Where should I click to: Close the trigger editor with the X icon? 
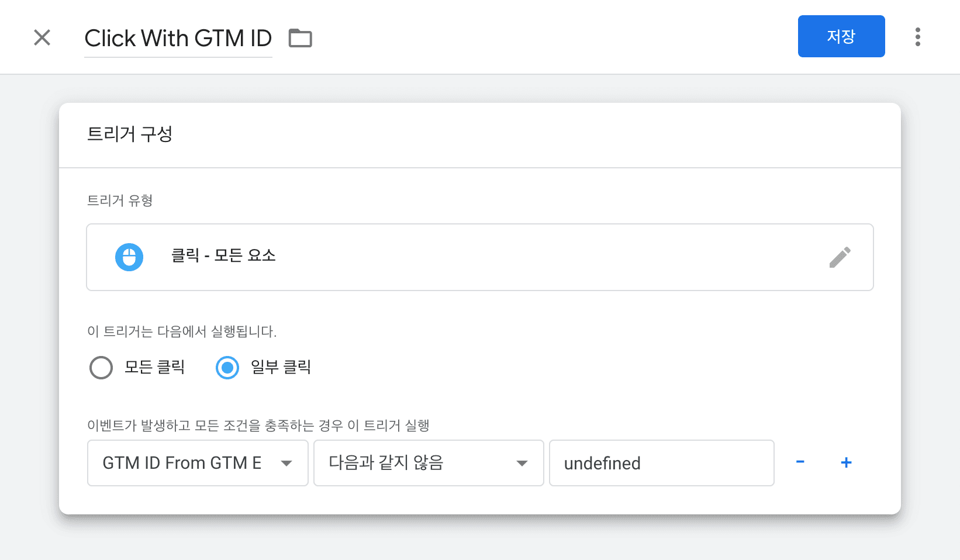pyautogui.click(x=42, y=37)
